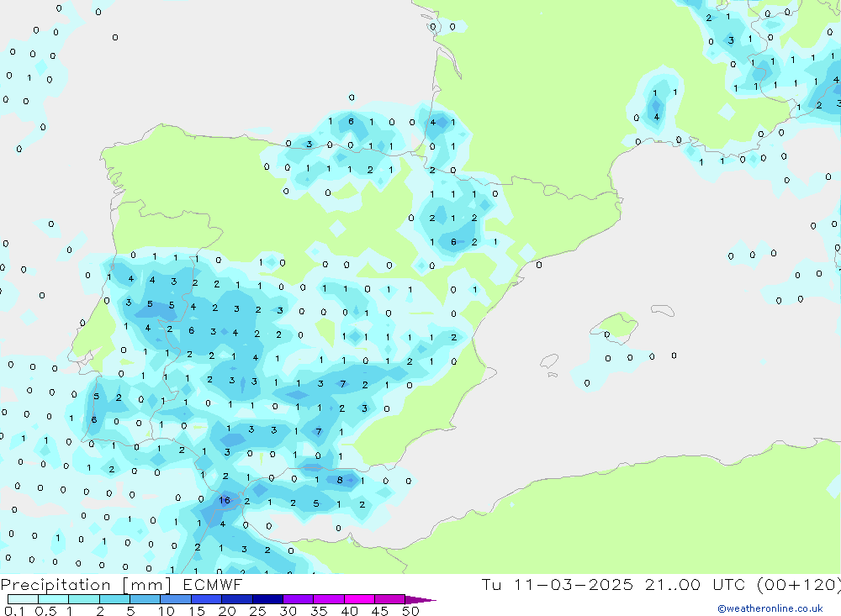This screenshot has height=616, width=841.
Task: Click the 30–35 mm purple legend swatch
Action: 299,599
